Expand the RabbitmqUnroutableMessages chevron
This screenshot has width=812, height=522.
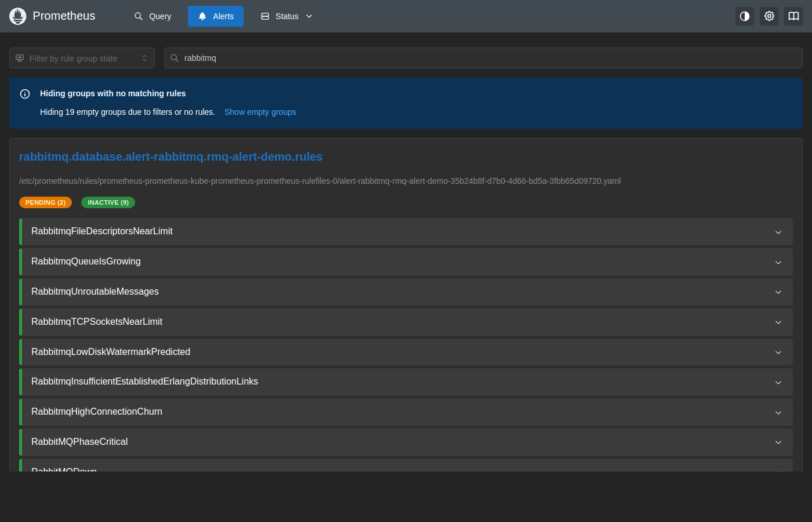click(778, 292)
